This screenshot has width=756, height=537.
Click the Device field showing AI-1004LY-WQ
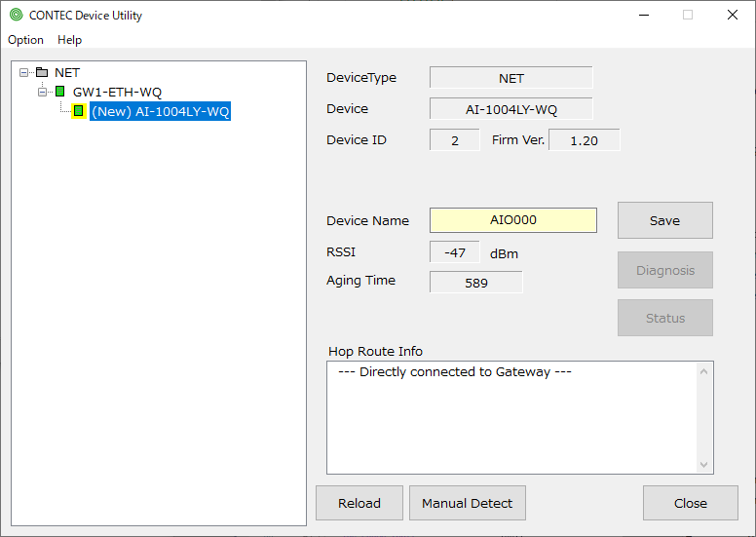point(511,109)
